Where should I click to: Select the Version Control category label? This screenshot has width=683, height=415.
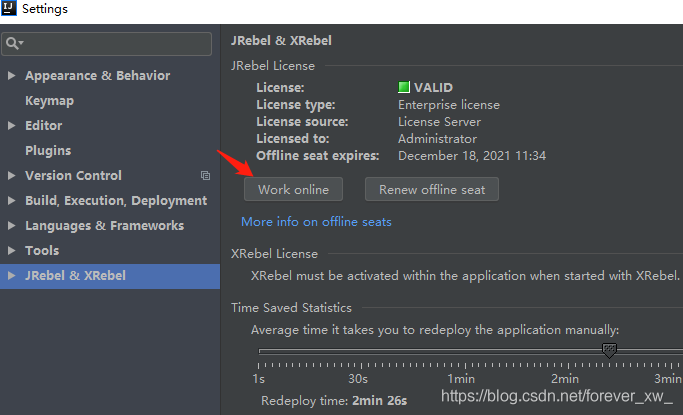pyautogui.click(x=73, y=175)
